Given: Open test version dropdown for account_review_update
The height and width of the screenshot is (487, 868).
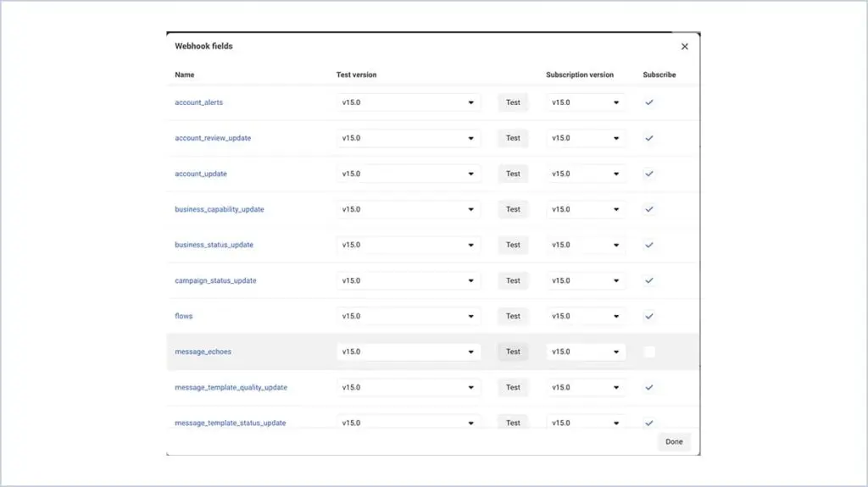Looking at the screenshot, I should click(409, 138).
